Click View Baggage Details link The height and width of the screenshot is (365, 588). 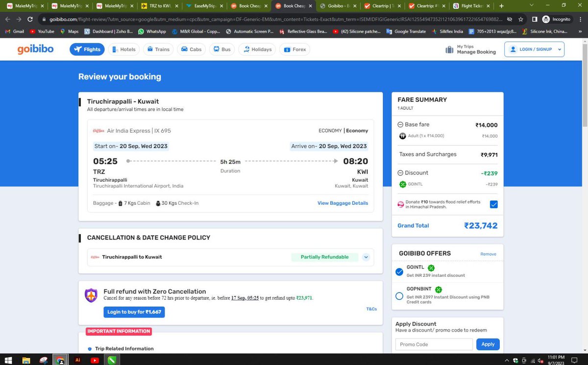coord(343,203)
